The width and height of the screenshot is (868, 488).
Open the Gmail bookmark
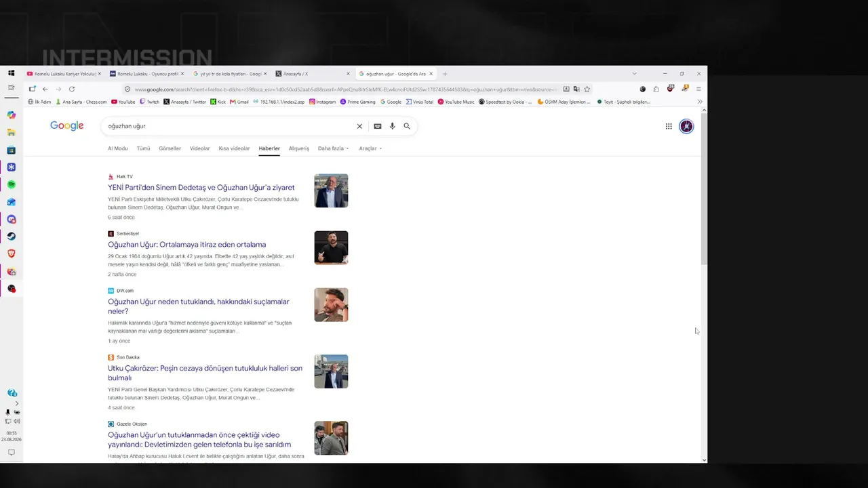[239, 102]
